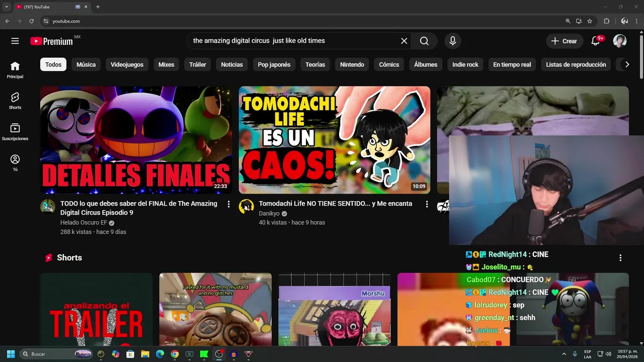This screenshot has height=362, width=644.
Task: Open the DETALLES FINALES video thumbnail
Action: 136,140
